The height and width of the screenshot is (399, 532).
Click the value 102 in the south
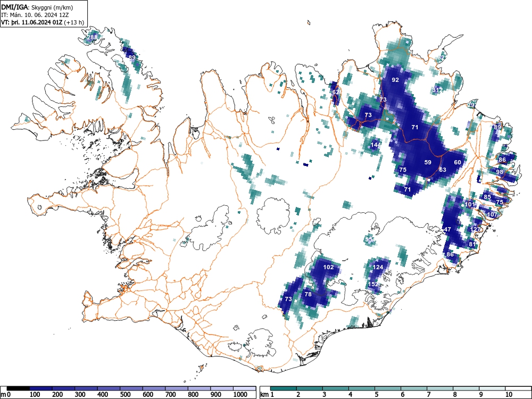click(328, 267)
